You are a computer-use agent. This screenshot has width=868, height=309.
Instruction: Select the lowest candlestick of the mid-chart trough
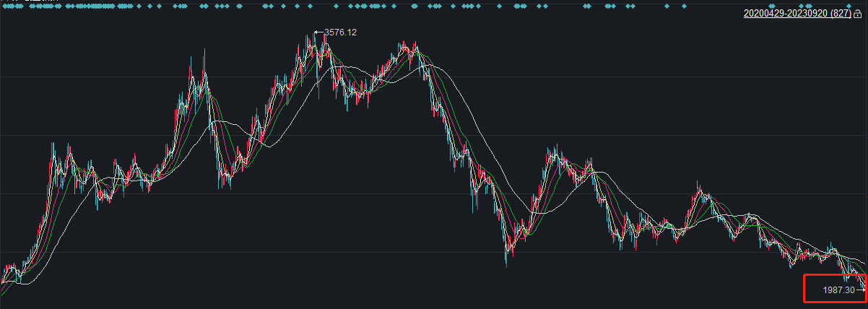click(507, 260)
